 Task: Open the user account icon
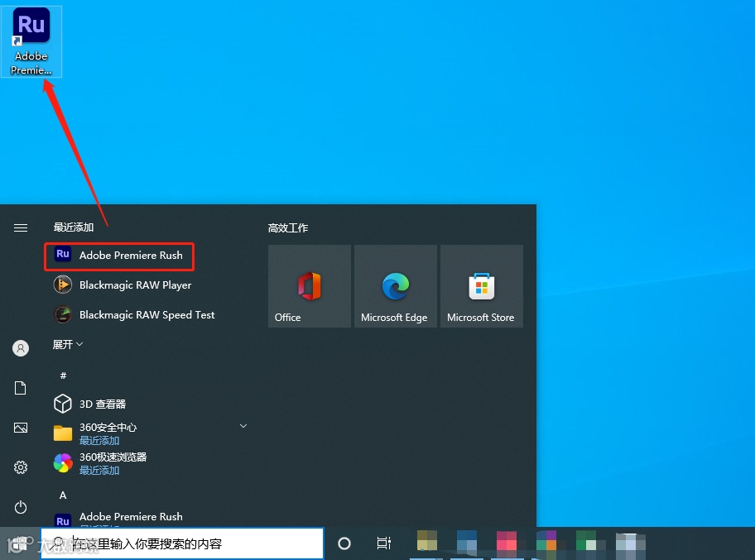coord(21,348)
